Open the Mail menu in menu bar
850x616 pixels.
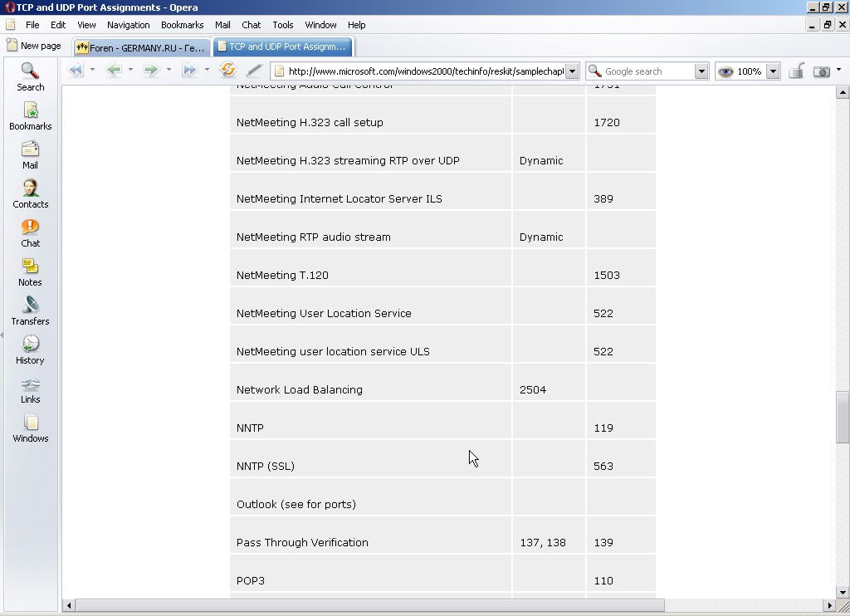coord(222,25)
